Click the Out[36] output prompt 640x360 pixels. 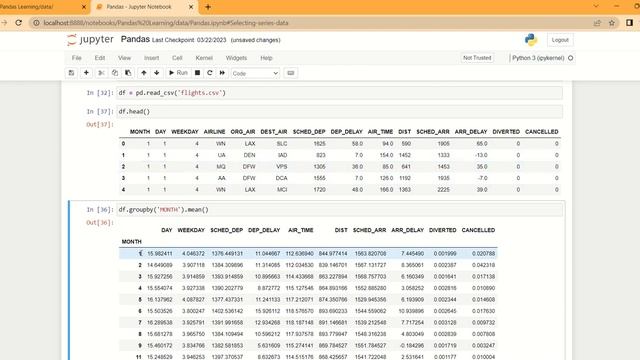[100, 222]
